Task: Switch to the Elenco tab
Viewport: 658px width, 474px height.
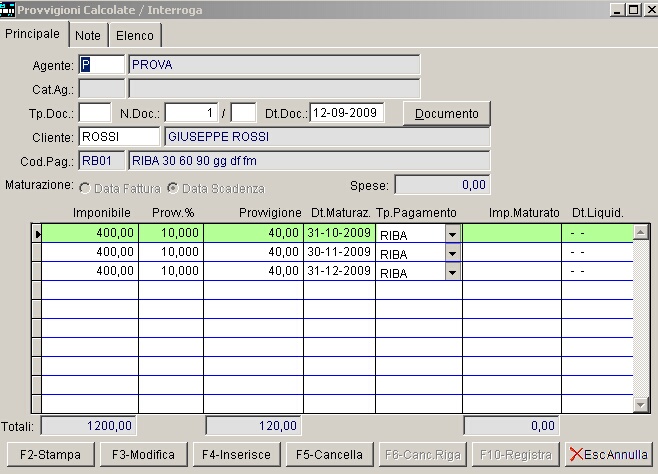Action: coord(135,36)
